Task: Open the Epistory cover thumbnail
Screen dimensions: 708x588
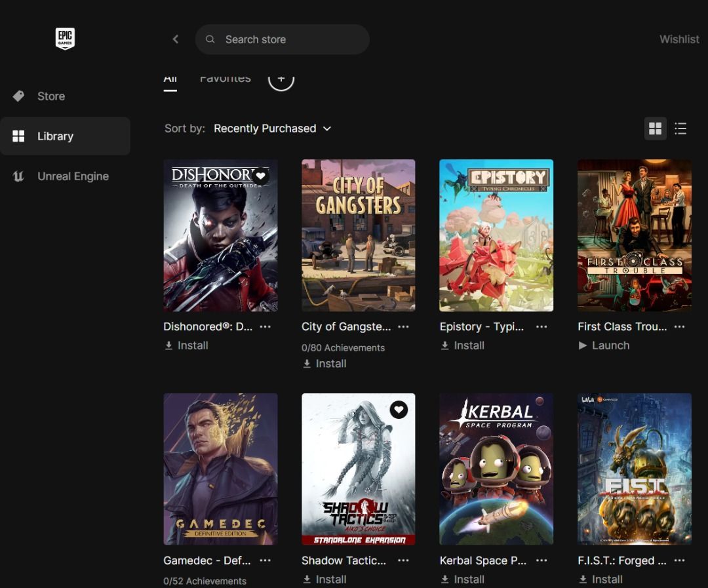Action: click(496, 235)
